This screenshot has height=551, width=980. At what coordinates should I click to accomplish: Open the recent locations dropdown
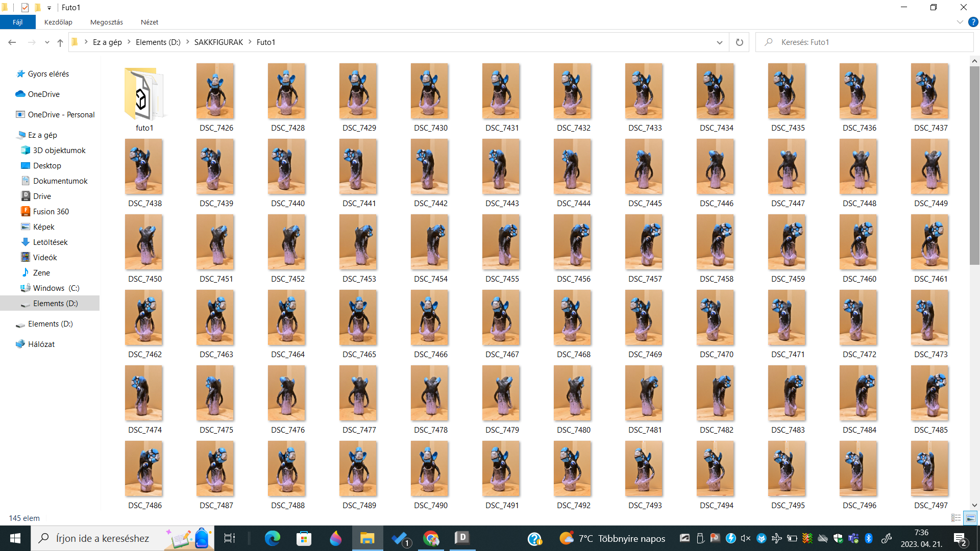(x=47, y=42)
